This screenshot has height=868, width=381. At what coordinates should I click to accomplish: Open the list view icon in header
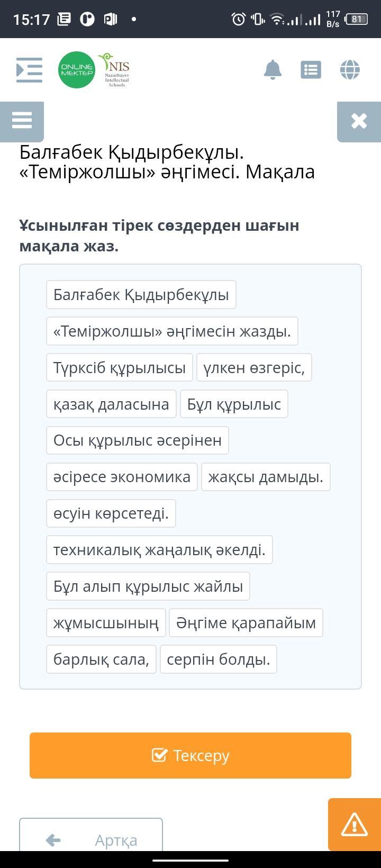[x=311, y=70]
